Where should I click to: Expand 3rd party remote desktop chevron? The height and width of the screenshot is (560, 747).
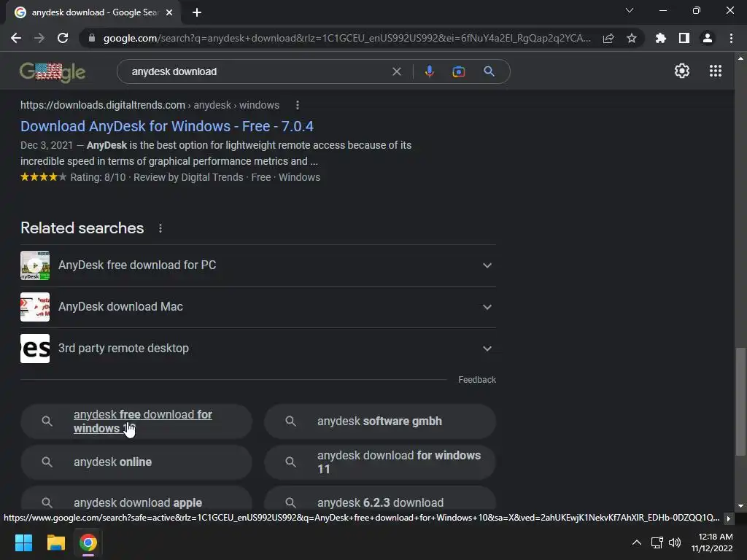[x=487, y=348]
